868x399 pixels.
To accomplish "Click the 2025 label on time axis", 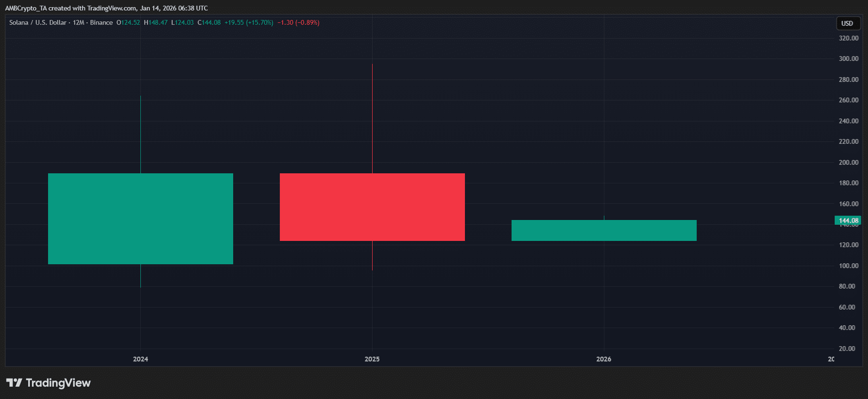I will 372,359.
